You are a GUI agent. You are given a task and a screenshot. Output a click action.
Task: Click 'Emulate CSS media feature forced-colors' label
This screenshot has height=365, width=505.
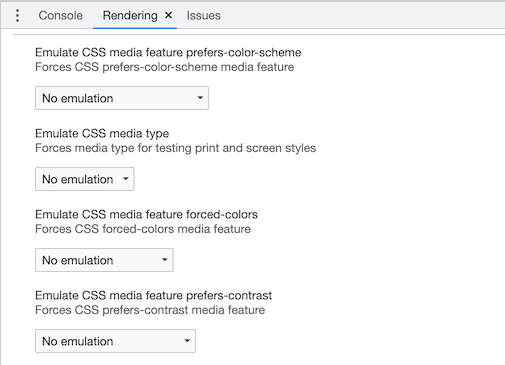pos(146,214)
